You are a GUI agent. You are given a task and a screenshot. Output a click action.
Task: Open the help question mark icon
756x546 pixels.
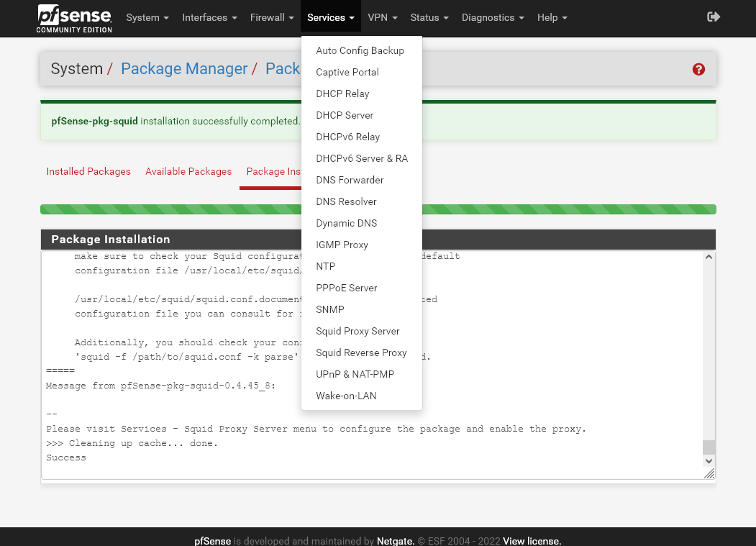pyautogui.click(x=698, y=69)
